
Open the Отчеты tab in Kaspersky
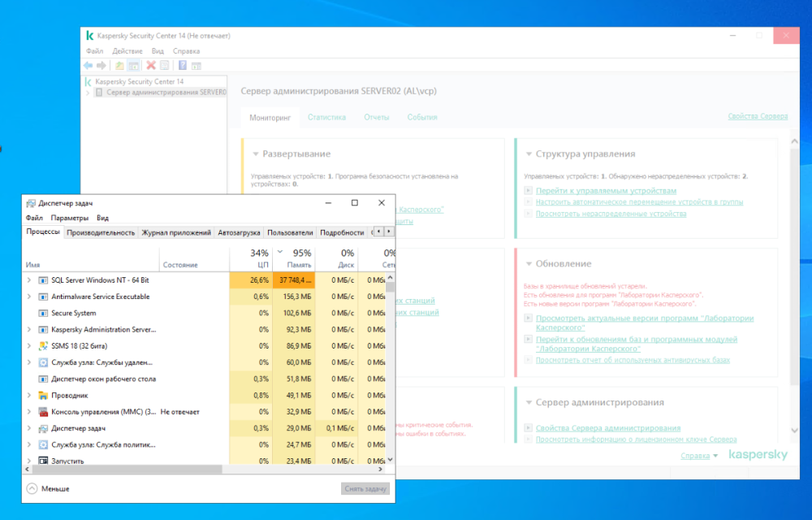tap(377, 118)
